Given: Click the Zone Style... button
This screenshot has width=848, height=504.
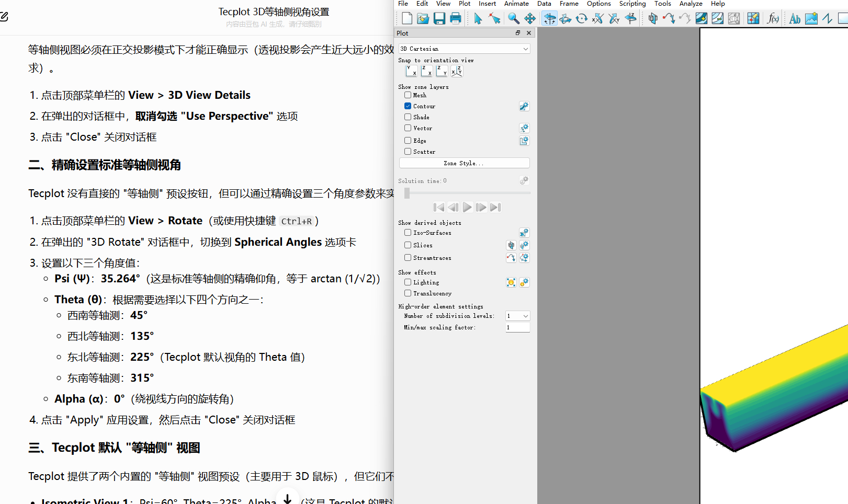Looking at the screenshot, I should click(465, 163).
